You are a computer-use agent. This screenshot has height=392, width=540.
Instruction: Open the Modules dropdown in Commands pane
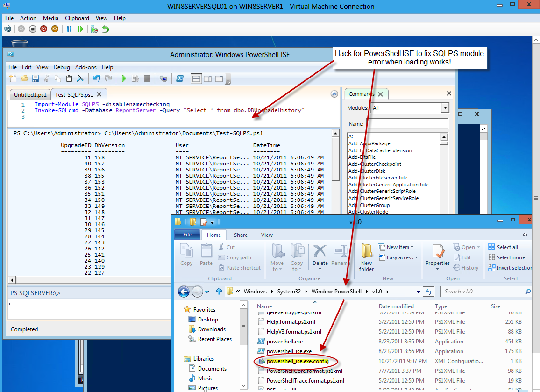[x=445, y=108]
